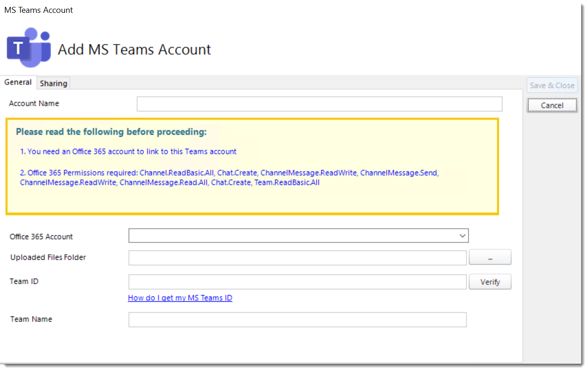Click inside the Team ID field

pos(297,282)
